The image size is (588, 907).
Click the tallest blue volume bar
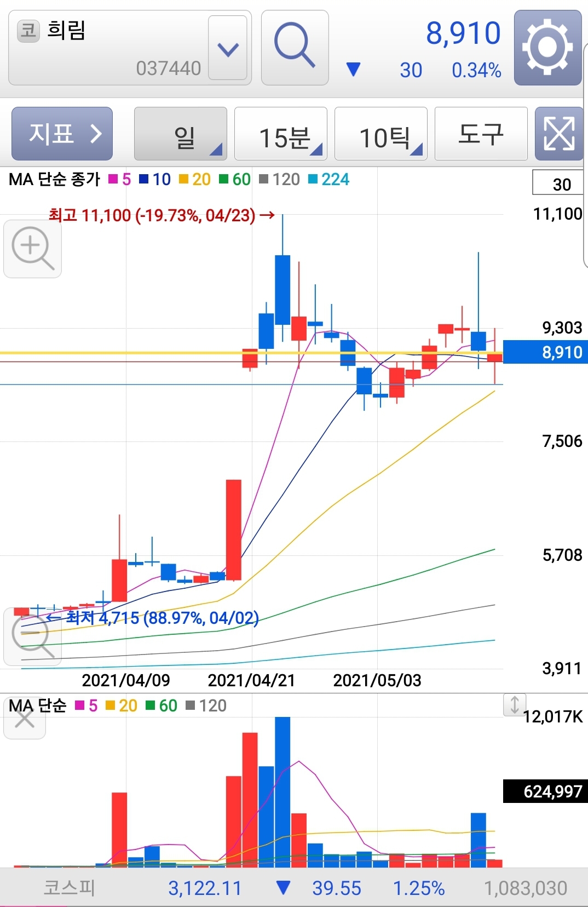click(283, 792)
